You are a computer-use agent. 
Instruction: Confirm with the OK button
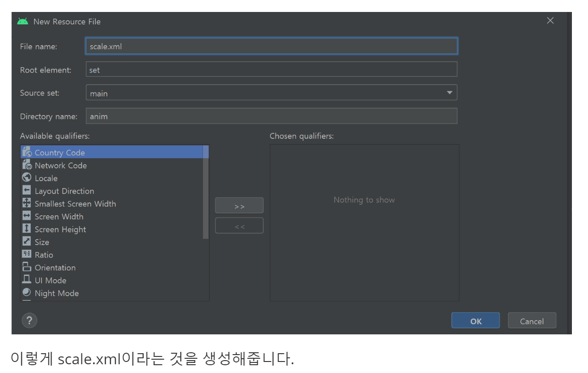(476, 321)
